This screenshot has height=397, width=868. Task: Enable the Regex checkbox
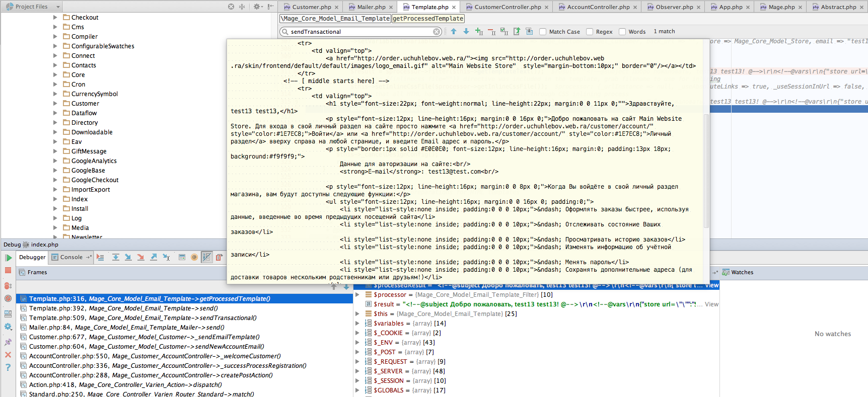(590, 32)
